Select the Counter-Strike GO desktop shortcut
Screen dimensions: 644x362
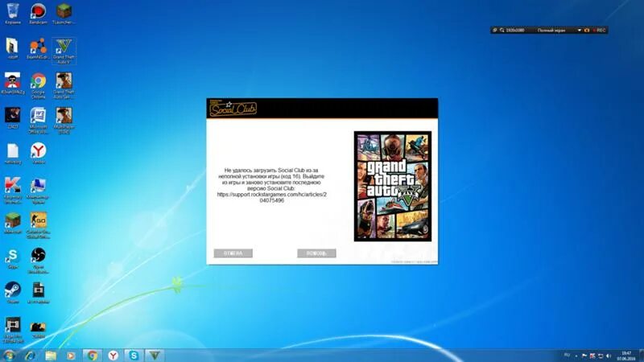tap(38, 225)
